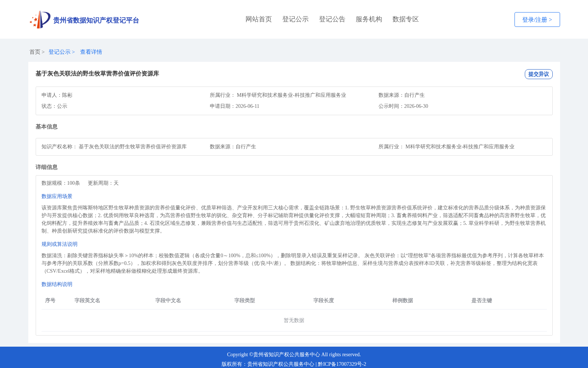Viewport: 588px width, 368px height.
Task: Click 登记公示 breadcrumb link
Action: 60,52
